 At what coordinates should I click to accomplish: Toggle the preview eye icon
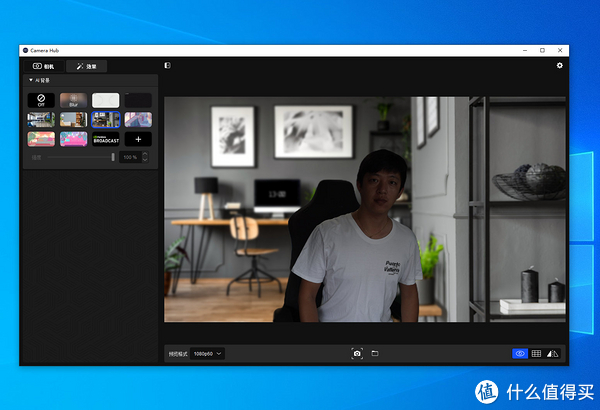tap(520, 353)
